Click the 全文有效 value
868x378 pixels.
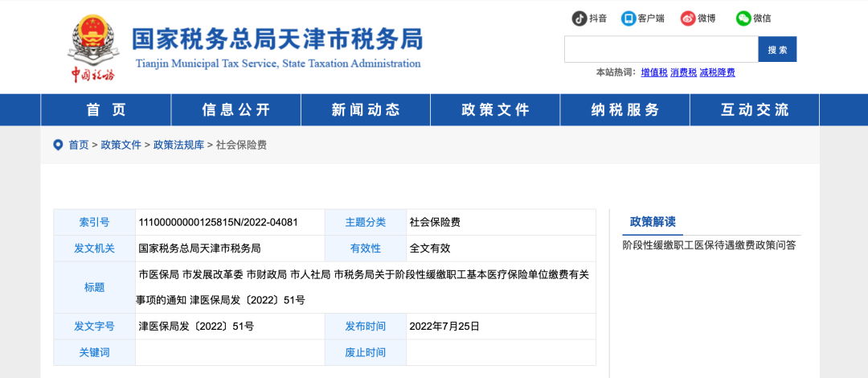tap(429, 249)
